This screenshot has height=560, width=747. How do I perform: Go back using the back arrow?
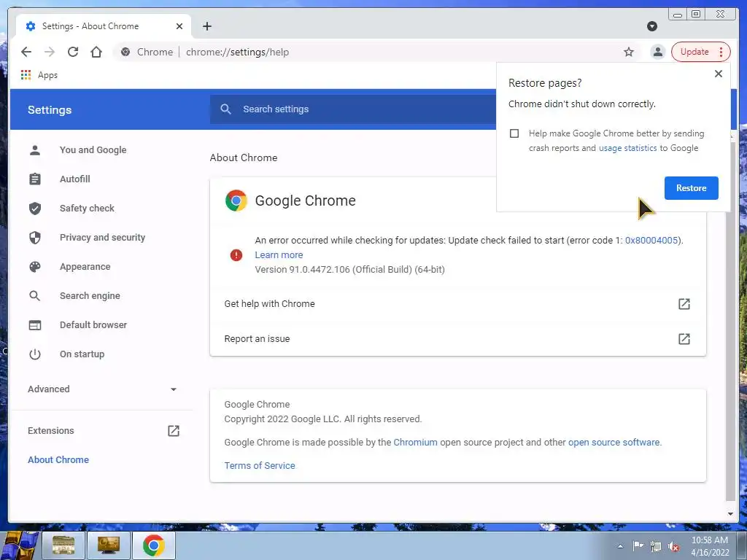[26, 52]
